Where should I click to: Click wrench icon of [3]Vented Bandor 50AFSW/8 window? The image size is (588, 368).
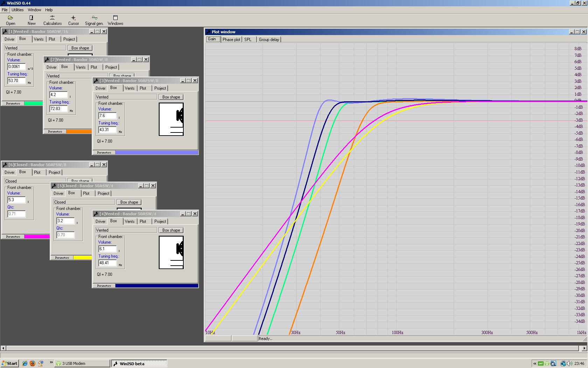[96, 81]
